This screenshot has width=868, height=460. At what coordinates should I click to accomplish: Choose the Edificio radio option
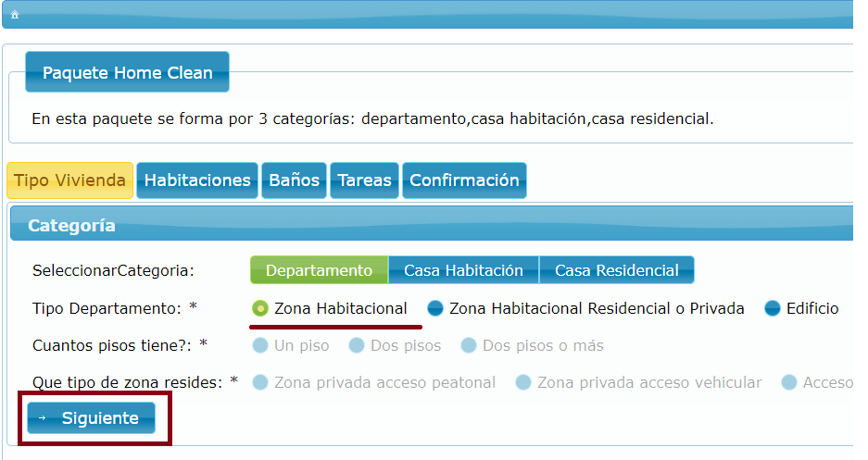pos(773,308)
